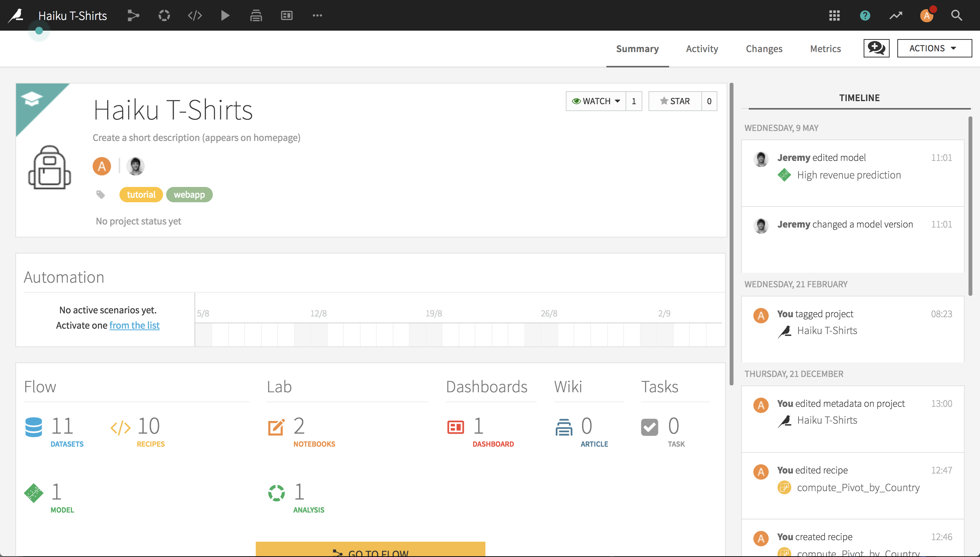The image size is (980, 557).
Task: Open the user profile avatar menu
Action: (x=927, y=15)
